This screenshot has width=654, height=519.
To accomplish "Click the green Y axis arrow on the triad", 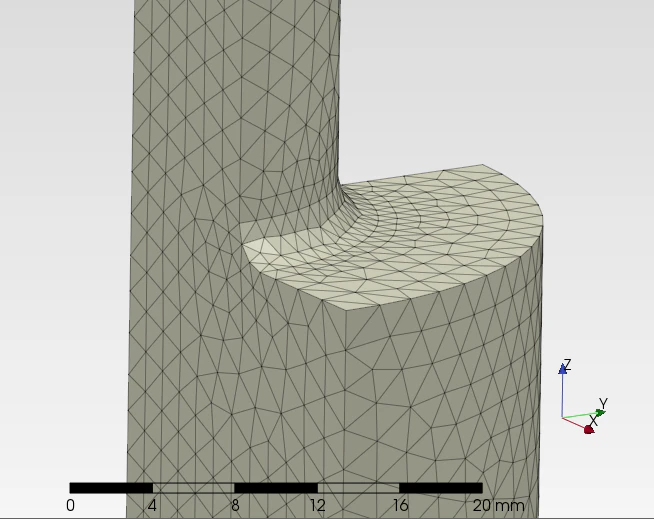I will coord(600,413).
